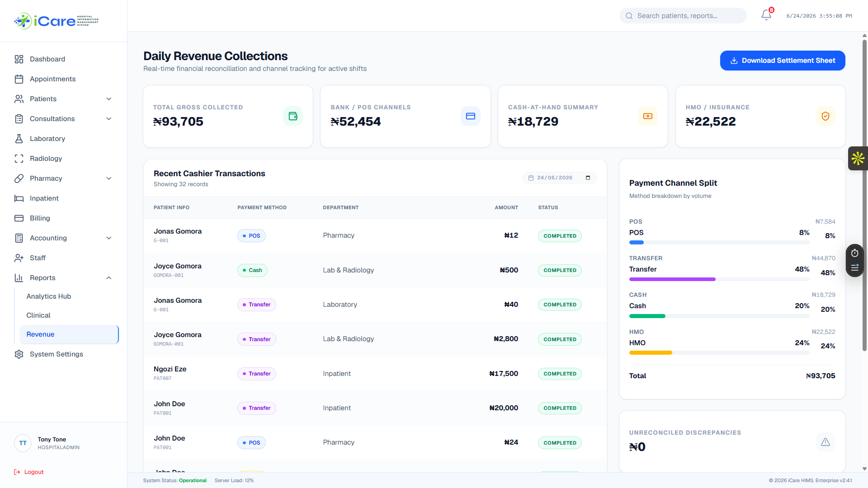Click the Operational system status text

pyautogui.click(x=193, y=480)
